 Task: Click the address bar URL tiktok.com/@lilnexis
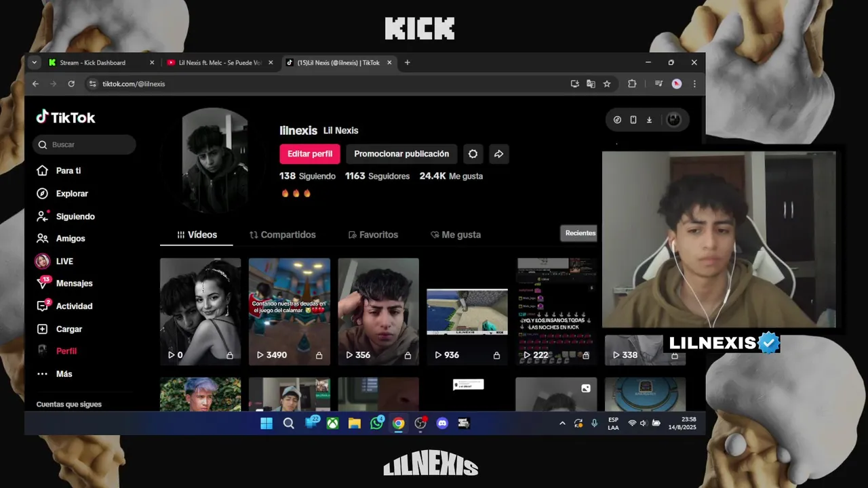pyautogui.click(x=134, y=84)
